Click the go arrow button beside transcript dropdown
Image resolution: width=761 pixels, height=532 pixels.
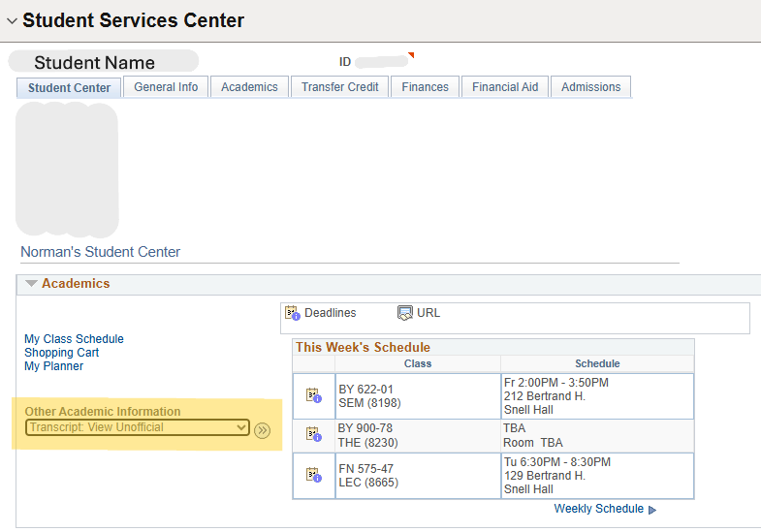click(x=262, y=429)
